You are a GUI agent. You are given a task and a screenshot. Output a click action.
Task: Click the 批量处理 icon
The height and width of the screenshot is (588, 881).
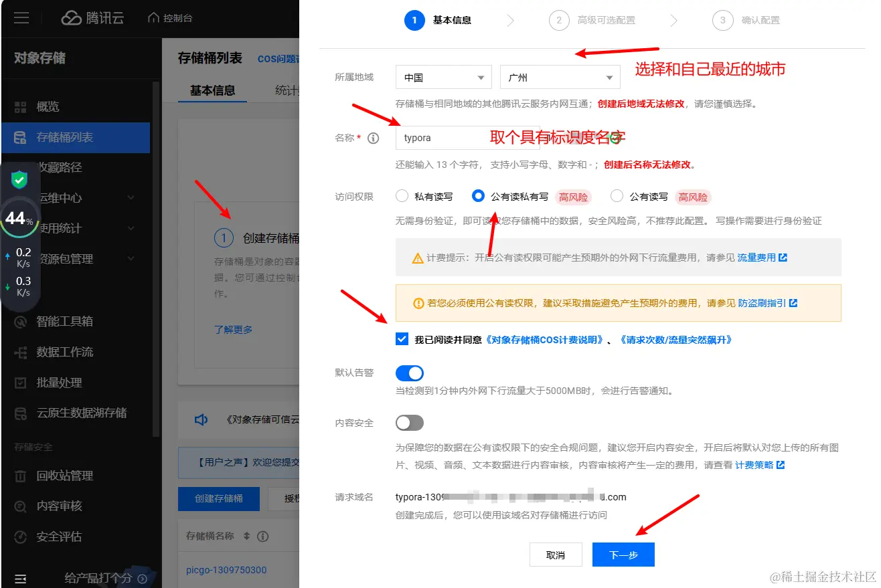pos(21,383)
